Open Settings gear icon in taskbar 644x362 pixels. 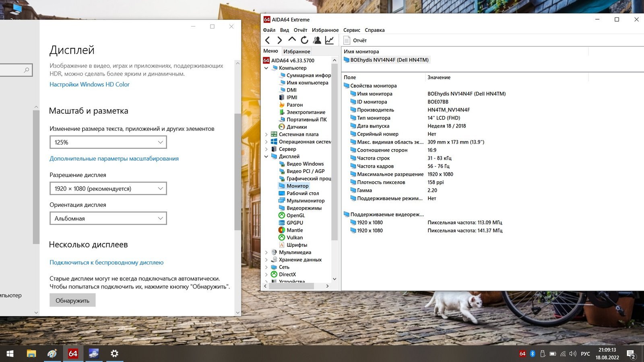[x=114, y=354]
